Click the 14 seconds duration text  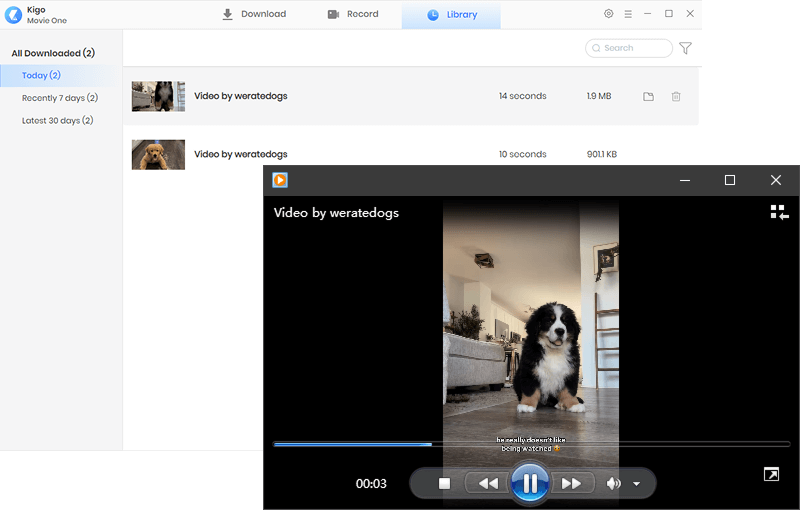[x=522, y=96]
